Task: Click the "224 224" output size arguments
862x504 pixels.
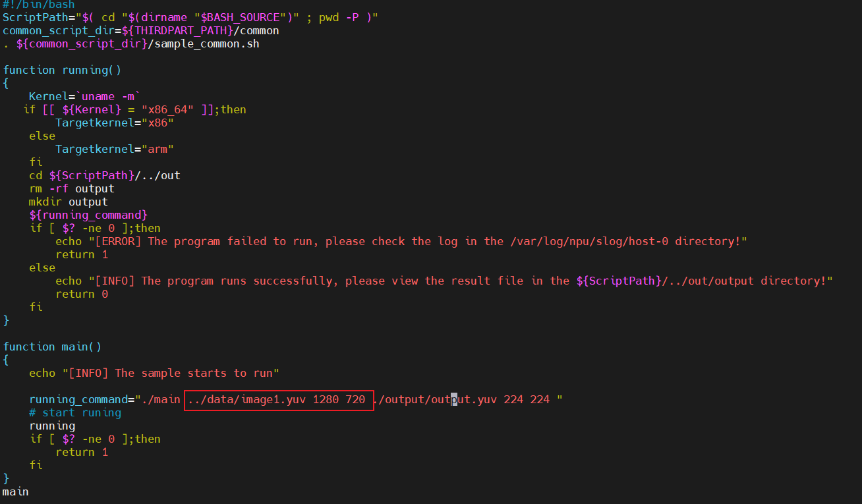Action: 526,399
